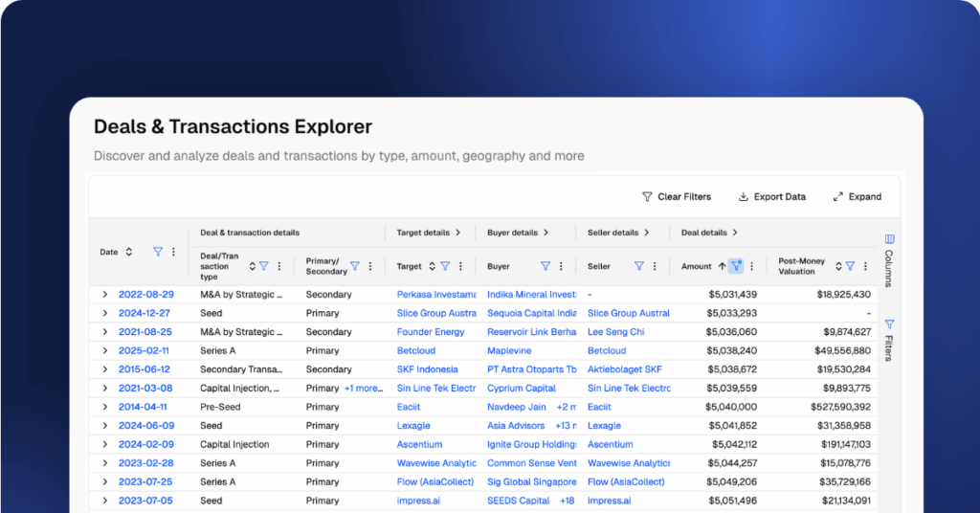Click the Clear Filters button
Viewport: 980px width, 513px height.
677,197
